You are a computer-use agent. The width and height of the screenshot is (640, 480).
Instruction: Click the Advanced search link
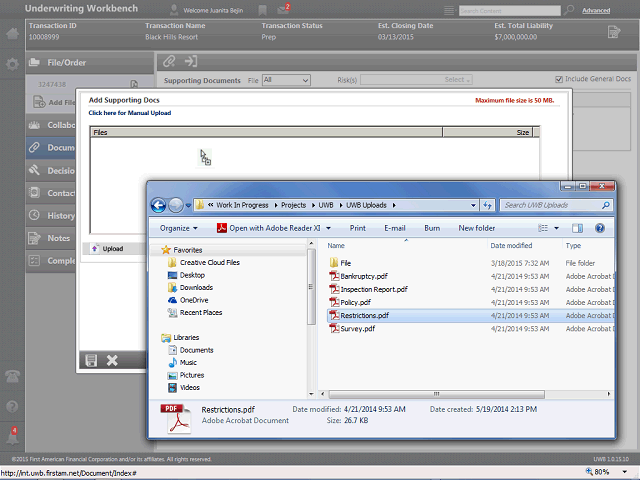tap(596, 10)
